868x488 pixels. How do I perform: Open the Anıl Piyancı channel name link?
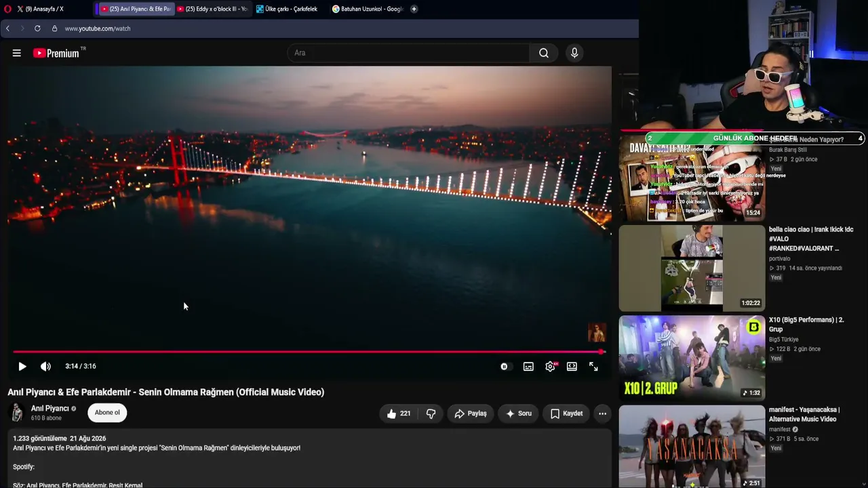coord(50,409)
